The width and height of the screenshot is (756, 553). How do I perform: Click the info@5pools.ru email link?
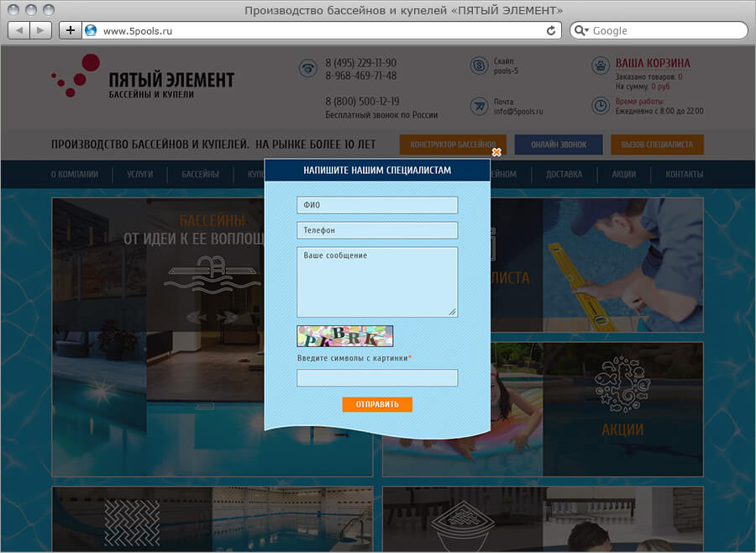tap(518, 112)
